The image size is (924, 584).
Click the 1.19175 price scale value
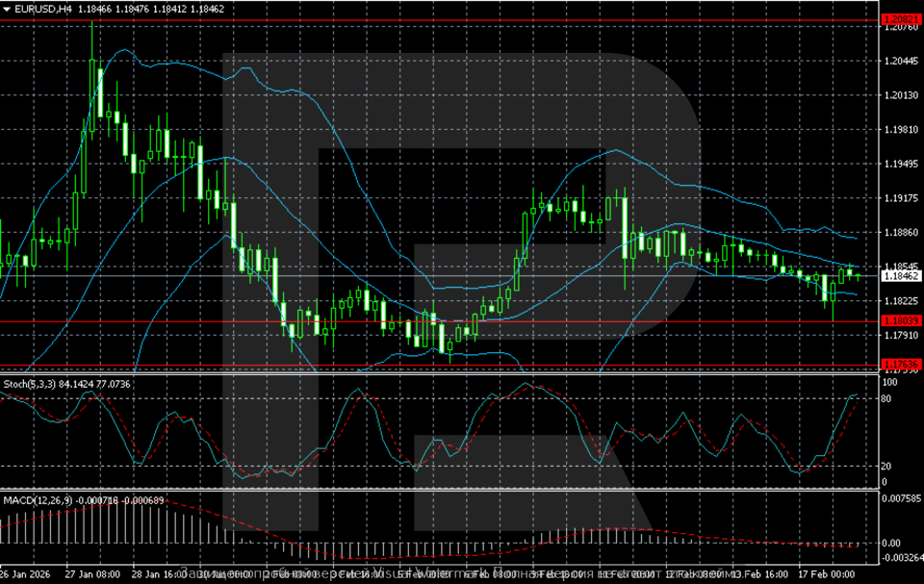click(901, 198)
